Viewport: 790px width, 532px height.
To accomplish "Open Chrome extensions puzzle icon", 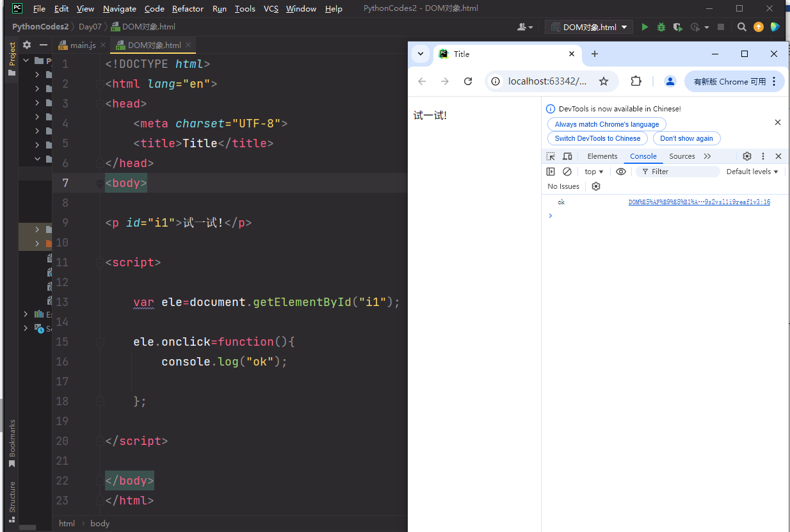I will coord(636,81).
